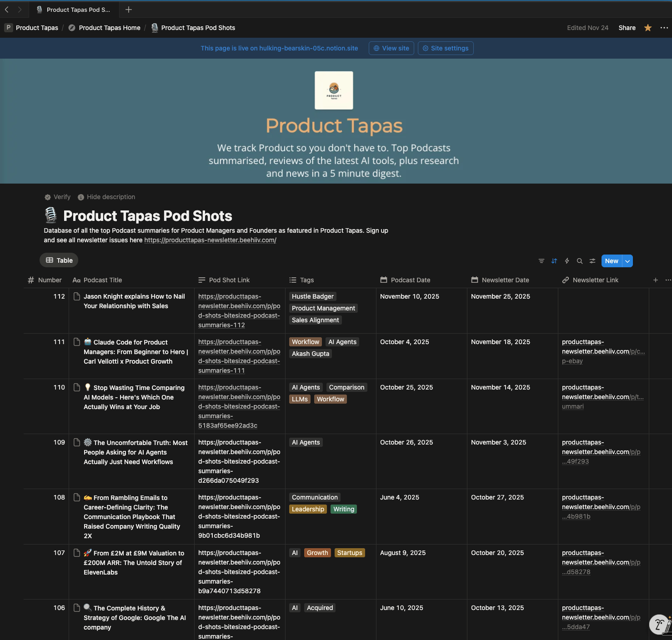Image resolution: width=672 pixels, height=640 pixels.
Task: Click the Acquired tag in row 106
Action: pos(320,608)
